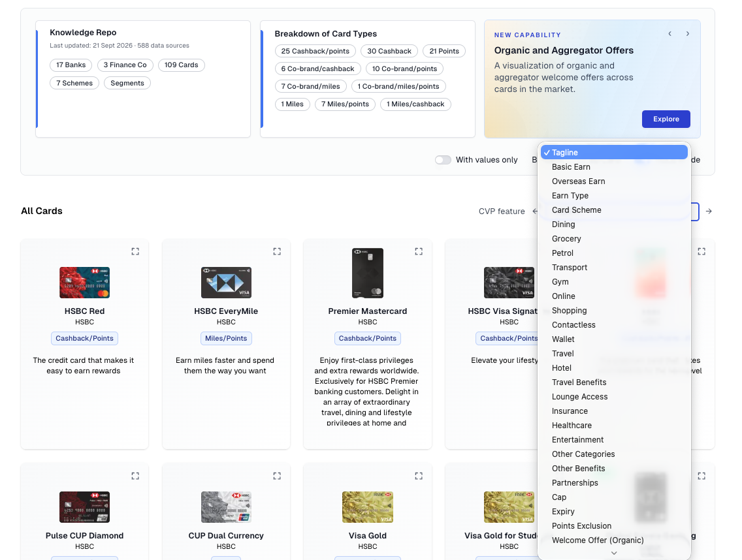Select Overseas Earn option

coord(614,181)
